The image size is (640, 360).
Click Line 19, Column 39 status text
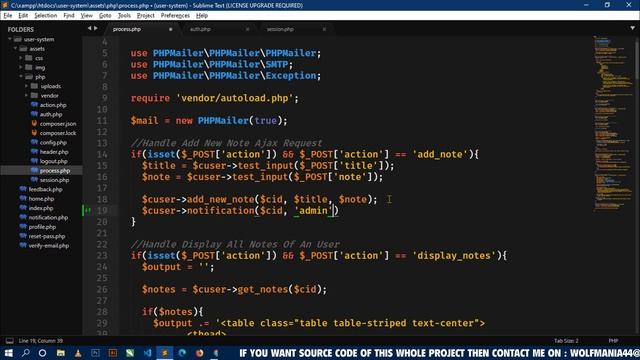[x=41, y=341]
